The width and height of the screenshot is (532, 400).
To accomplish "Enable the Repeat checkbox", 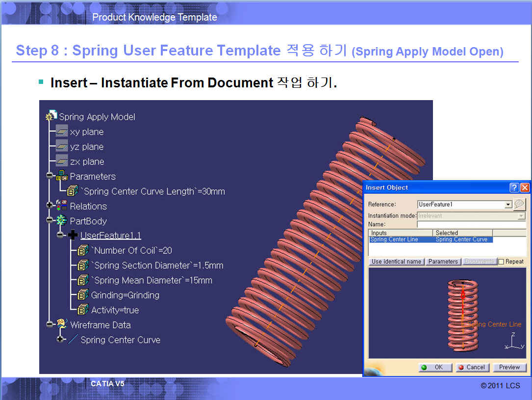I will pyautogui.click(x=501, y=262).
